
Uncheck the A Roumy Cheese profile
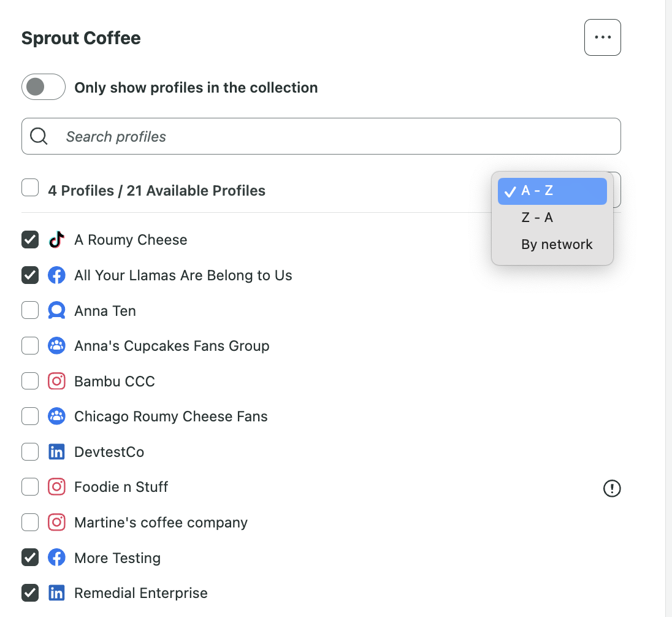pyautogui.click(x=29, y=240)
